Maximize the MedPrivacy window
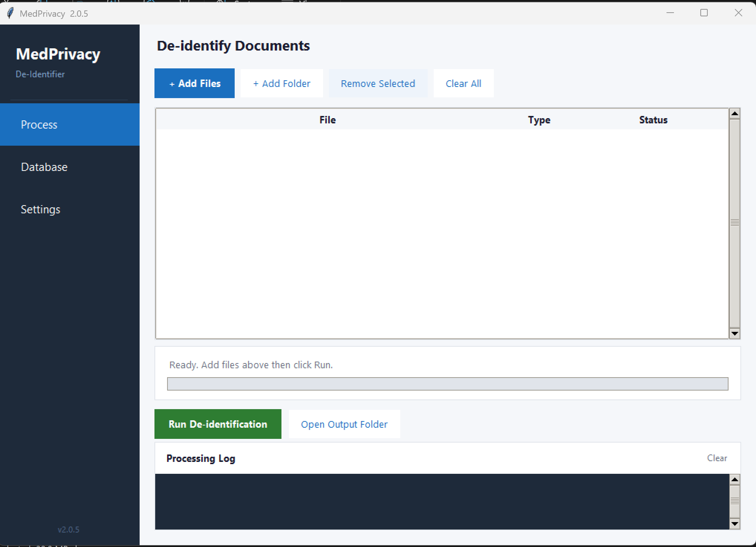The height and width of the screenshot is (547, 756). (x=704, y=13)
